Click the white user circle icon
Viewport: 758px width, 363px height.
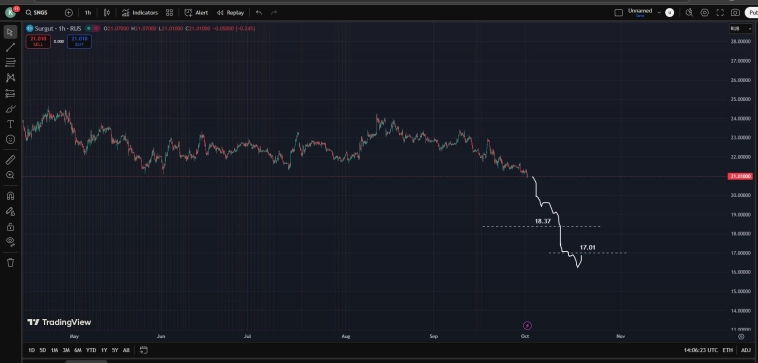pyautogui.click(x=670, y=13)
